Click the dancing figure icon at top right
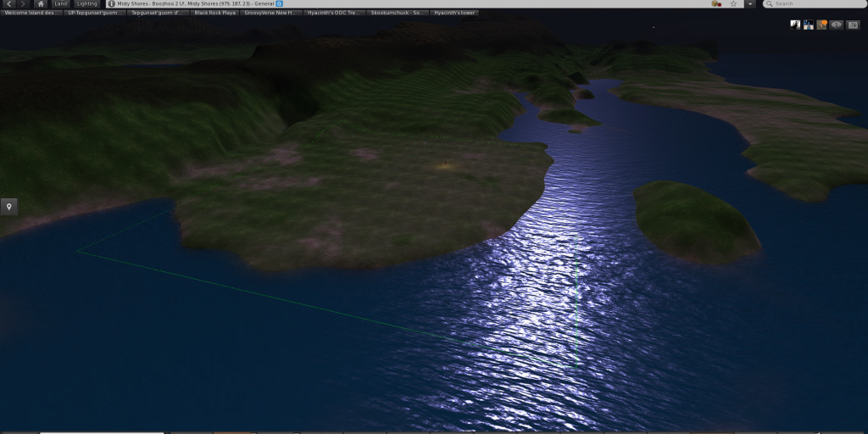This screenshot has width=868, height=434. coord(795,25)
